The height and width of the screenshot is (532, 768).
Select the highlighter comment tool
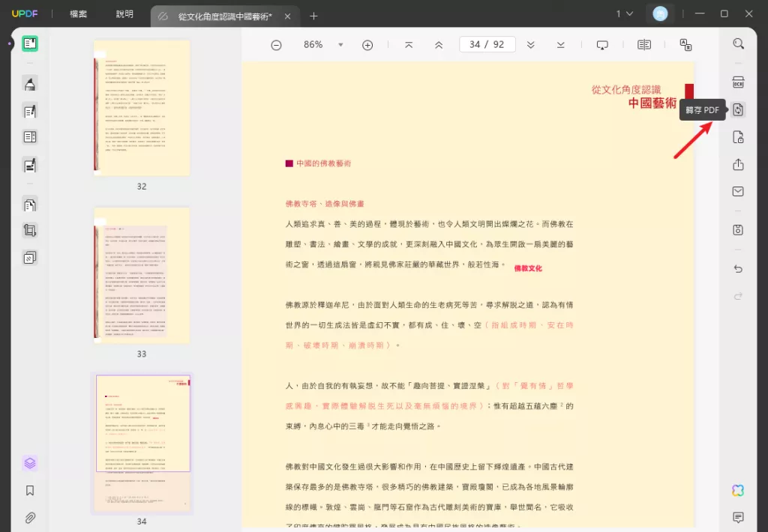(30, 84)
